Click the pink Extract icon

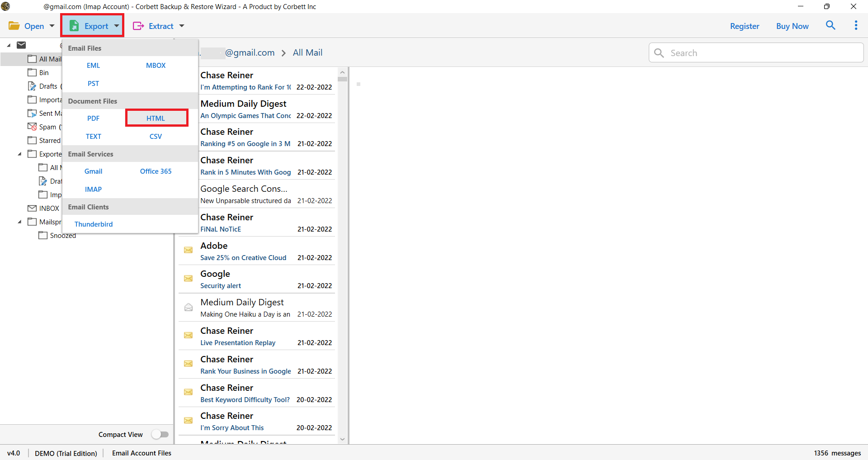[138, 26]
